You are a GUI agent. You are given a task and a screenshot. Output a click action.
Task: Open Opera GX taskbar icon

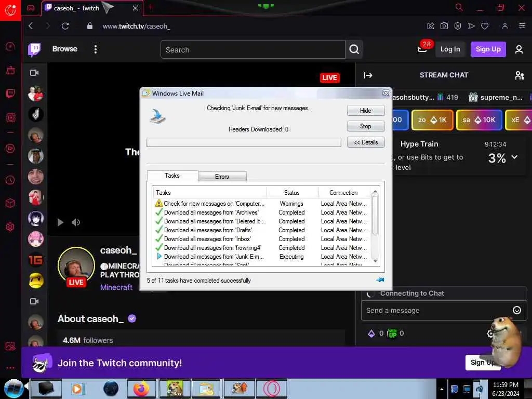271,389
